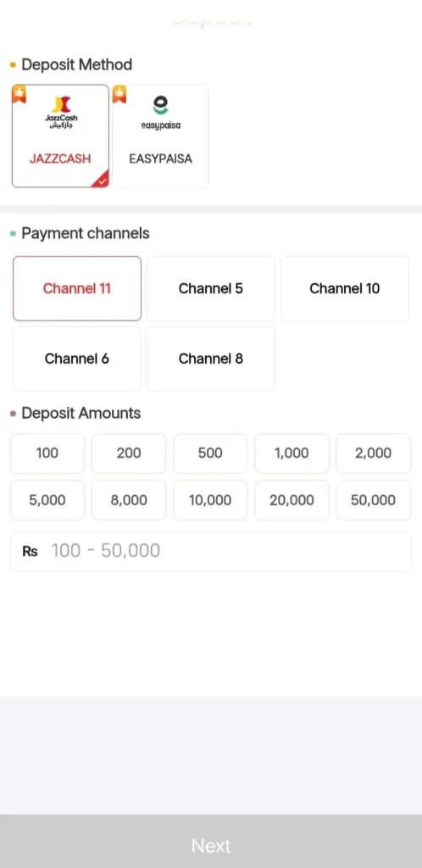Choose the JAZZCASH deposit method
This screenshot has height=868, width=422.
pyautogui.click(x=60, y=136)
